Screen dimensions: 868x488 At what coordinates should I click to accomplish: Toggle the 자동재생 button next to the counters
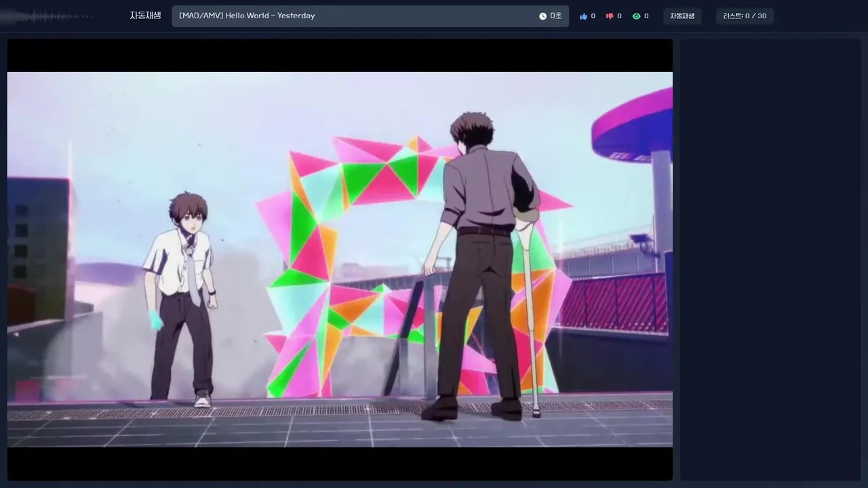682,16
